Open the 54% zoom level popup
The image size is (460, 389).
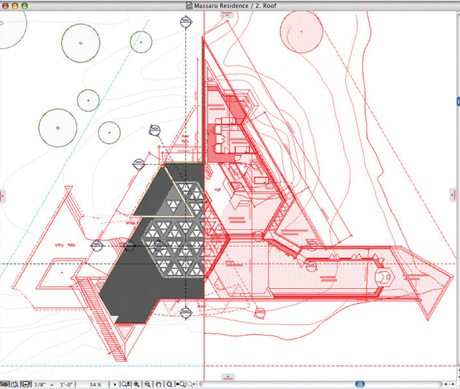click(x=94, y=385)
